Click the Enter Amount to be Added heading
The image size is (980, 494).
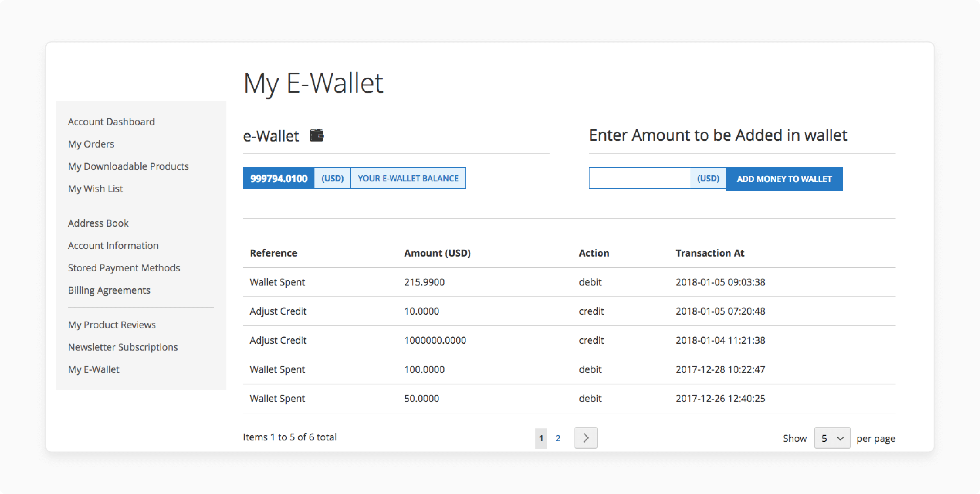tap(718, 135)
